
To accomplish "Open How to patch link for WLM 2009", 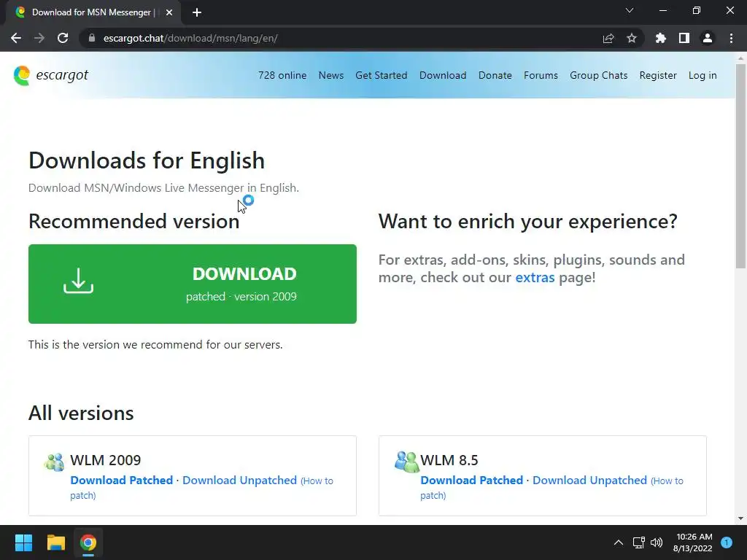I will click(x=317, y=481).
